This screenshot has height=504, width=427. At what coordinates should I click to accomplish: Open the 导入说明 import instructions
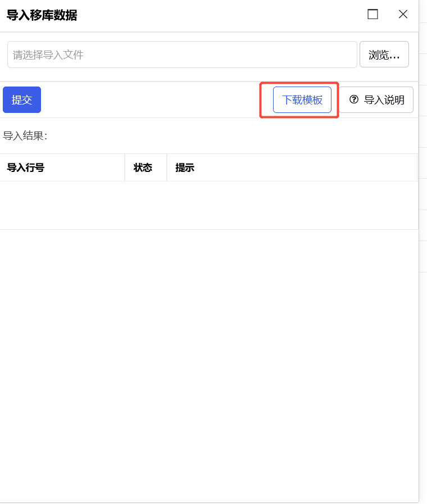tap(376, 99)
